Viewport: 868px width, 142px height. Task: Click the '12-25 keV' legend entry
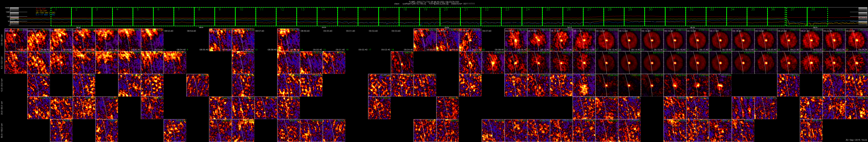(x=42, y=11)
